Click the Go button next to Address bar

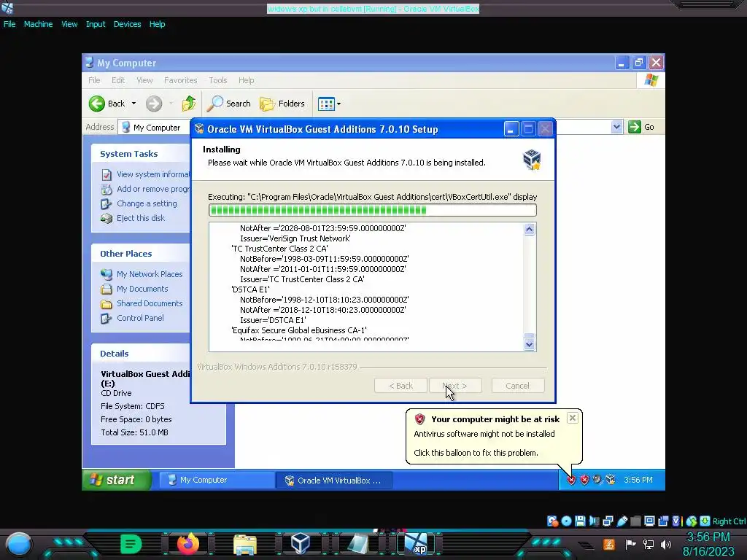[641, 127]
